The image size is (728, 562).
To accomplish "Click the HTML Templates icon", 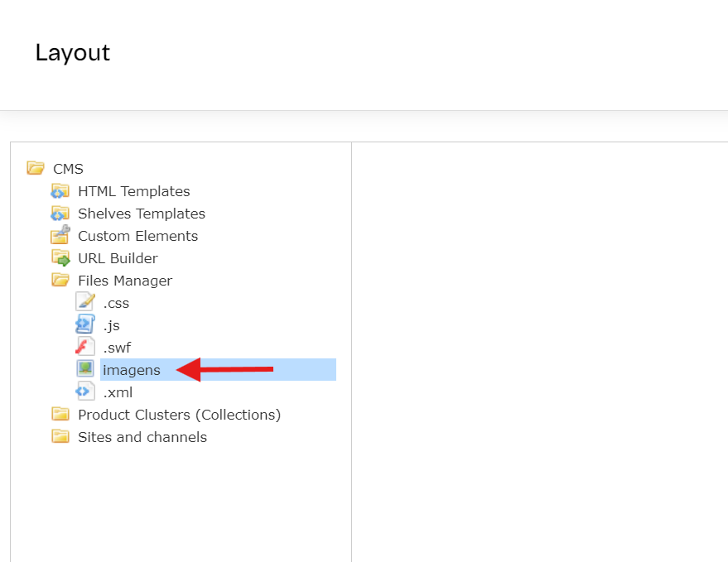I will click(x=60, y=191).
